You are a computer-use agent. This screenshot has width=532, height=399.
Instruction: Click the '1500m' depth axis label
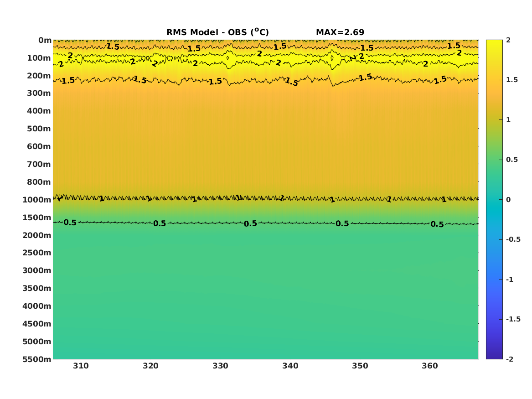point(37,218)
